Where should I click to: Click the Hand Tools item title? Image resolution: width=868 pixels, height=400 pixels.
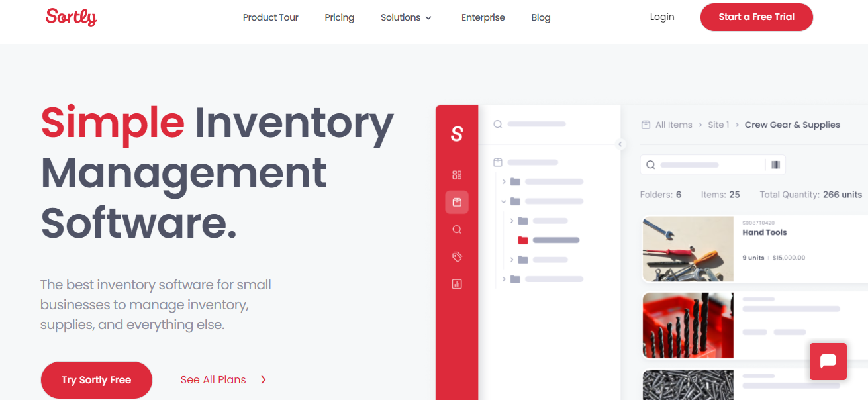point(765,232)
